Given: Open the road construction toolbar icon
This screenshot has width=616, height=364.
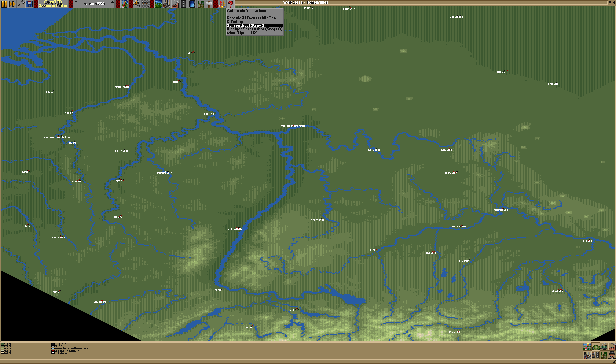Looking at the screenshot, I should [x=184, y=4].
